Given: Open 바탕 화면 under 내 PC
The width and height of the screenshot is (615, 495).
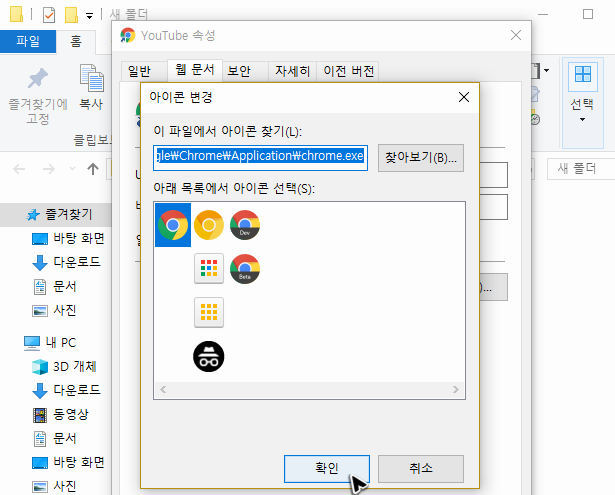Looking at the screenshot, I should coord(68,462).
